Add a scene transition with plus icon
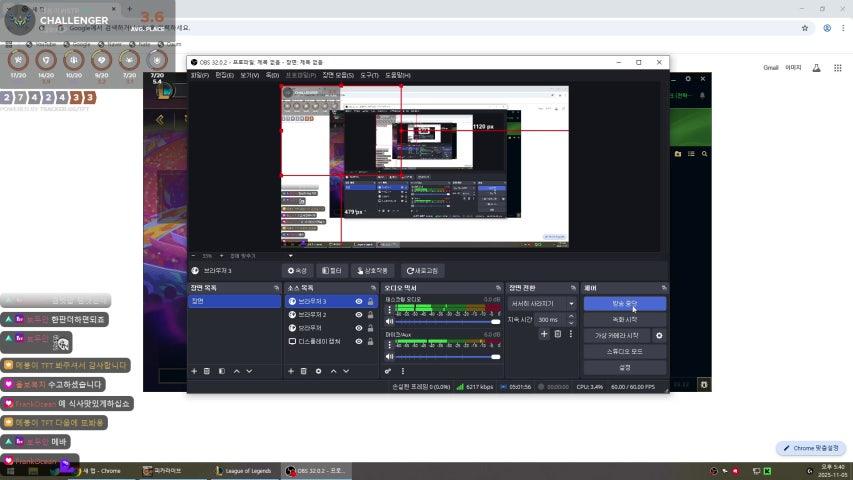This screenshot has width=853, height=480. pyautogui.click(x=544, y=334)
